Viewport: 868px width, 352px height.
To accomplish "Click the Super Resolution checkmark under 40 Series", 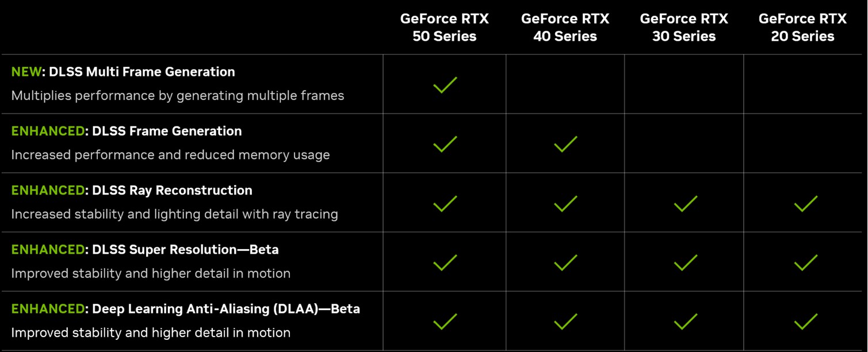I will (565, 262).
